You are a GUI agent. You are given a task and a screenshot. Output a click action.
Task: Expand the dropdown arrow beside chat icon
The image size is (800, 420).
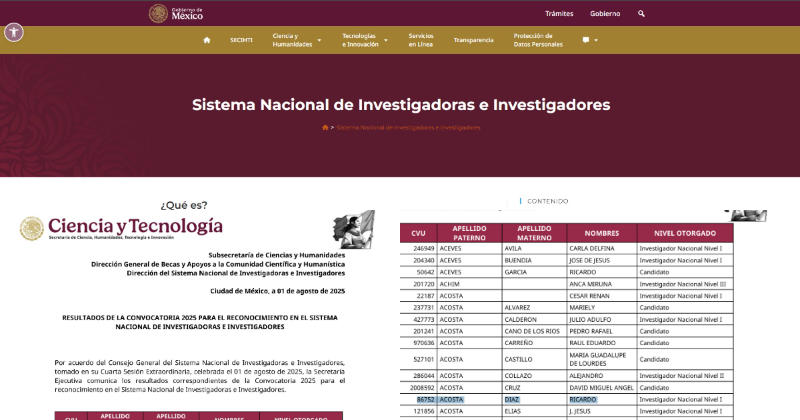coord(596,40)
